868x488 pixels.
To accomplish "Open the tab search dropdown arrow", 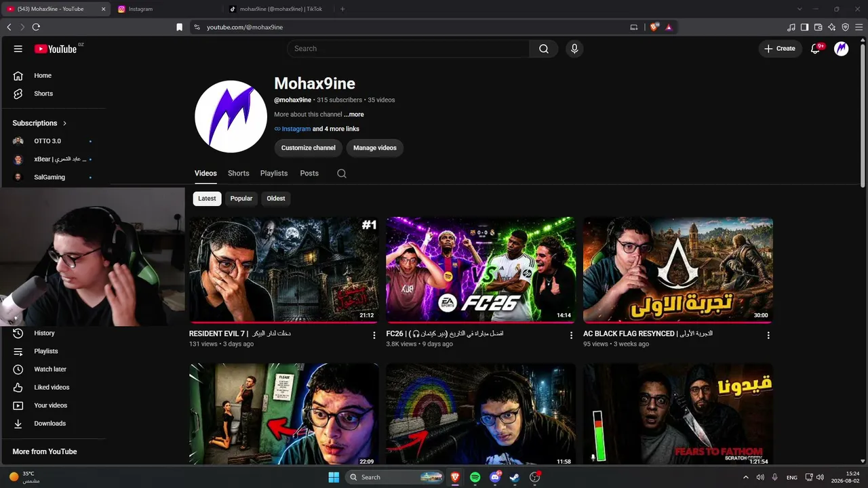I will (800, 9).
